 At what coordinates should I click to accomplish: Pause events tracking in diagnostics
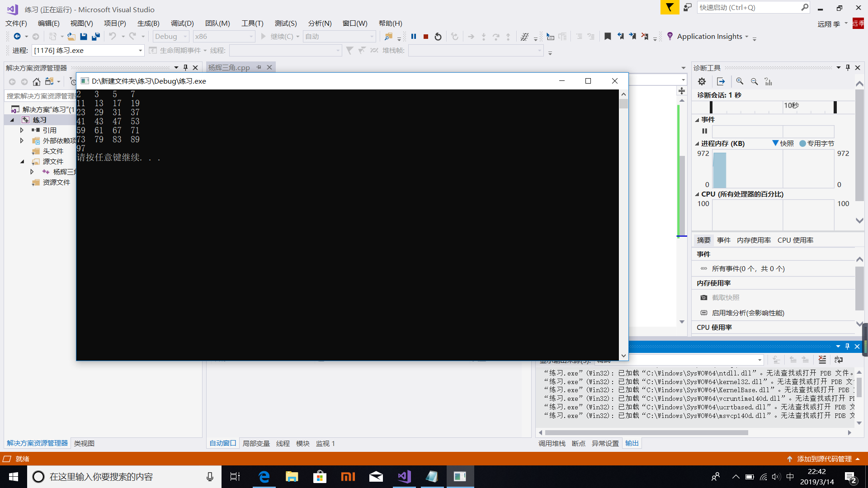(x=704, y=131)
